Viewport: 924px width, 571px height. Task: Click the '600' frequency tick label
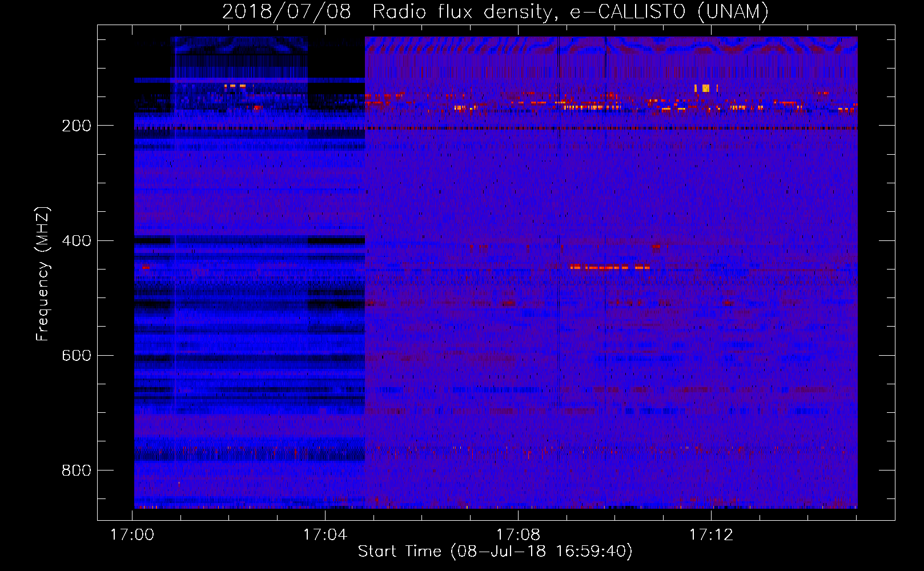77,355
